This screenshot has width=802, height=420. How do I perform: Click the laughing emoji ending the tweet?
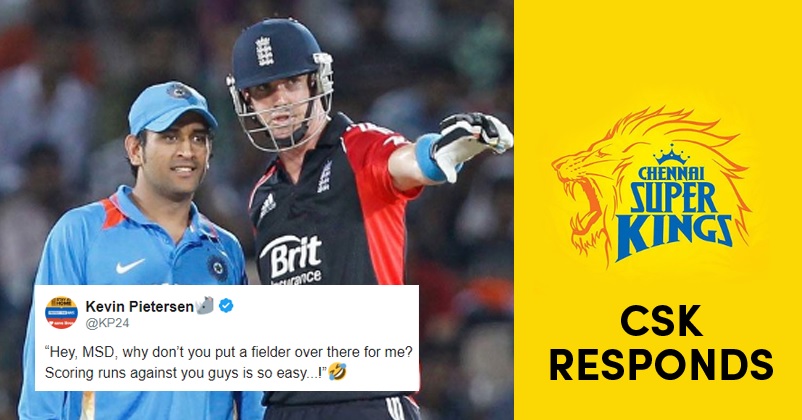point(337,371)
